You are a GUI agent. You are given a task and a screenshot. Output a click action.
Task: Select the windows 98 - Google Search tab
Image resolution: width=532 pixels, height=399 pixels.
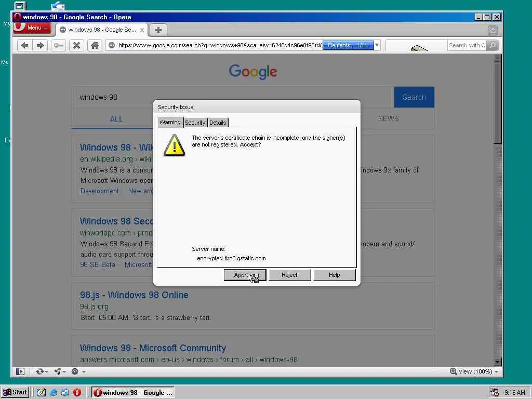[x=102, y=30]
